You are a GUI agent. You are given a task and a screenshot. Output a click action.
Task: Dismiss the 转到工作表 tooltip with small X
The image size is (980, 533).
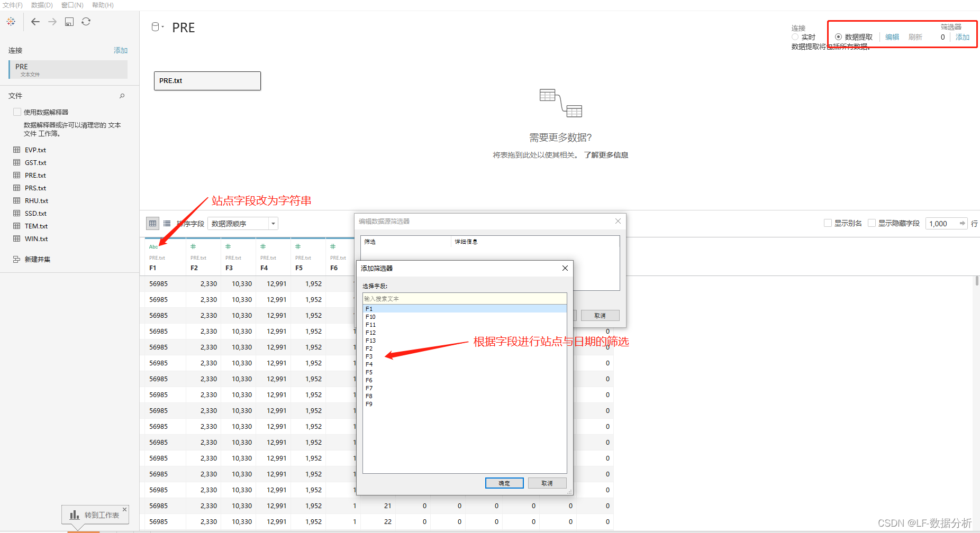coord(125,509)
